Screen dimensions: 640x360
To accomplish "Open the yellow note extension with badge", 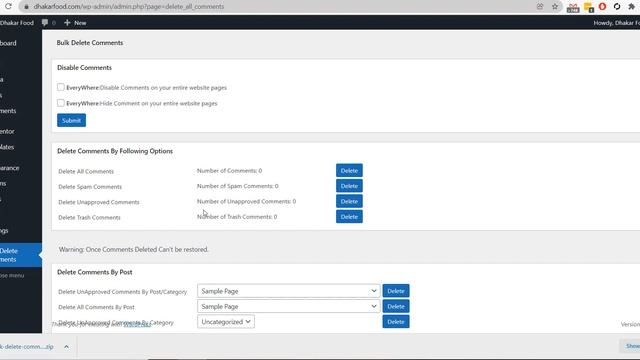I will tap(589, 7).
